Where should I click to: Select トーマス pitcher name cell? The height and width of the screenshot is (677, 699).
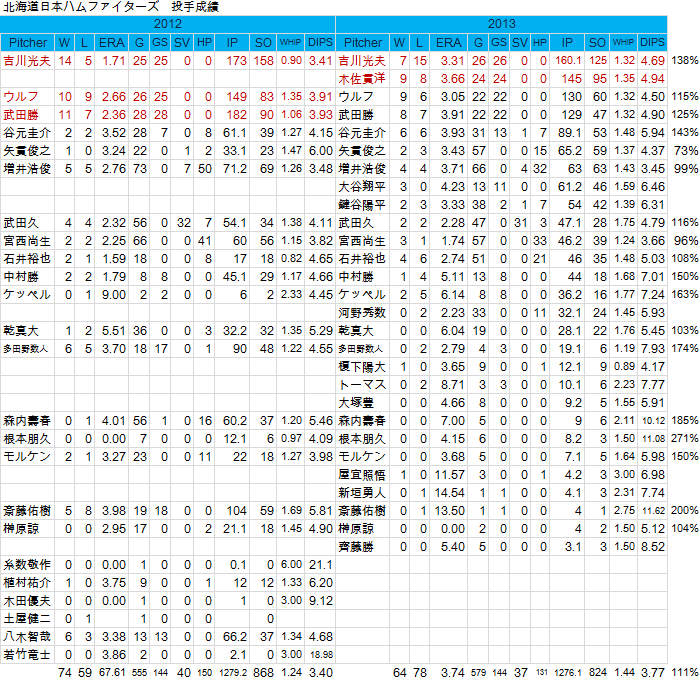pyautogui.click(x=362, y=385)
